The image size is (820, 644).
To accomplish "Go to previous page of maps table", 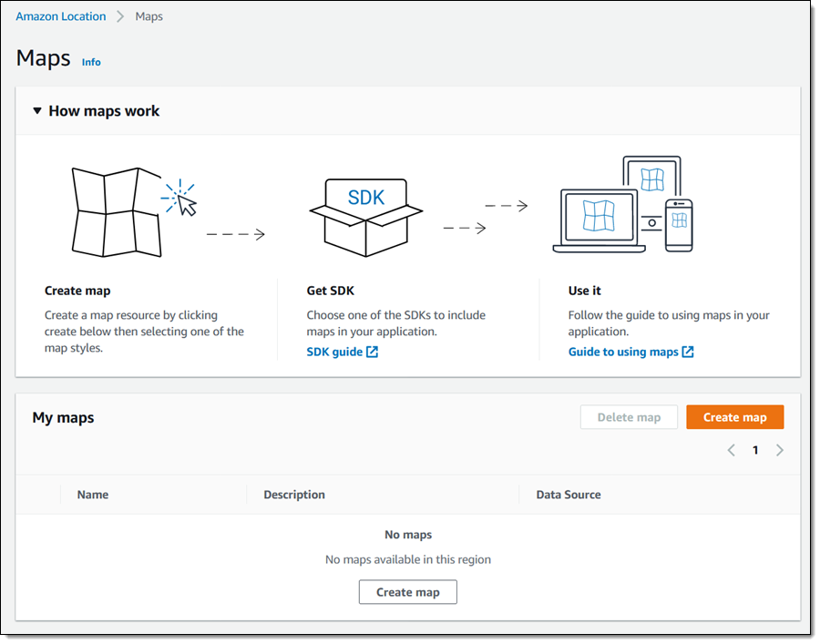I will coord(731,450).
